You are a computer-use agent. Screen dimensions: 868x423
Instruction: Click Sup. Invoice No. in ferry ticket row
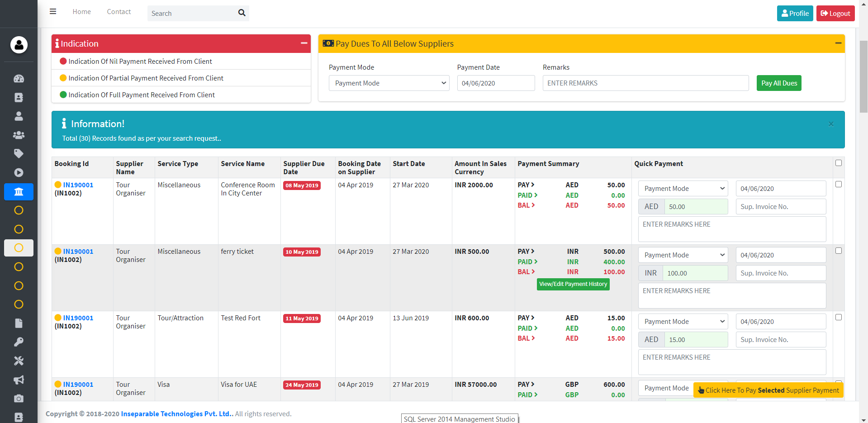tap(781, 273)
